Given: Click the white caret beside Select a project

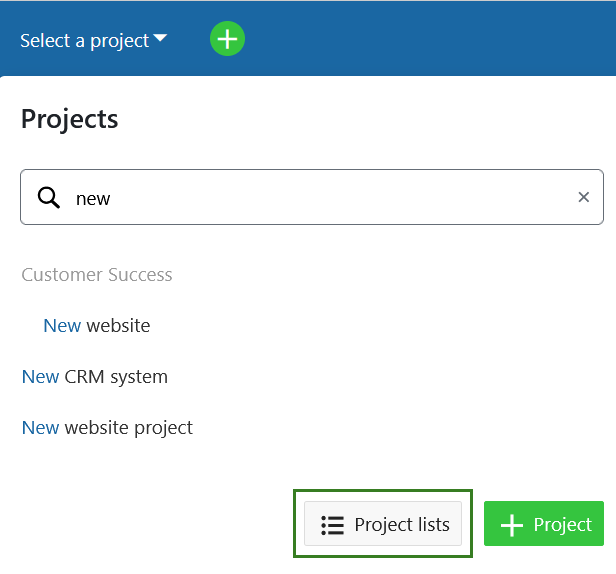Looking at the screenshot, I should pos(160,39).
